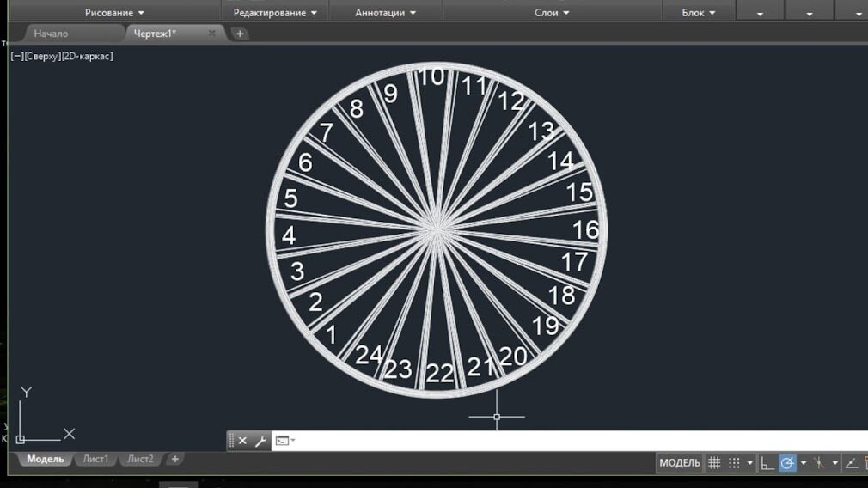Close the command line with the X icon
The height and width of the screenshot is (488, 868).
pyautogui.click(x=242, y=441)
